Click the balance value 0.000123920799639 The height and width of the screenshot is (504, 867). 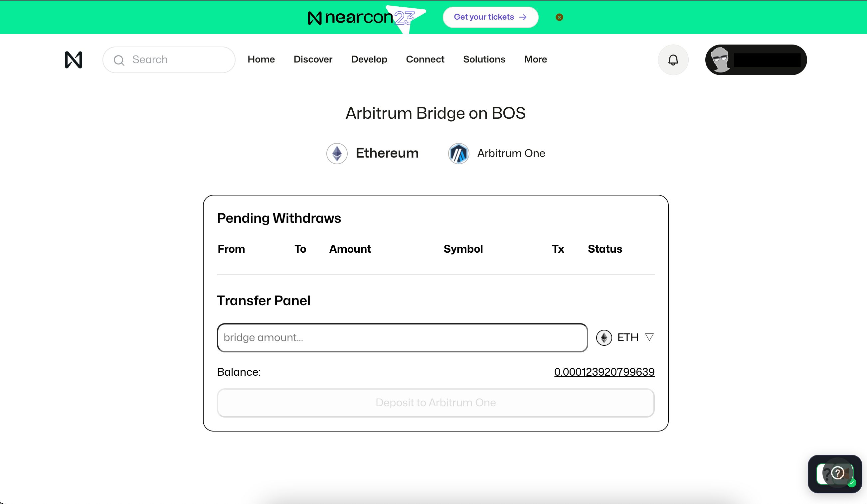point(604,372)
